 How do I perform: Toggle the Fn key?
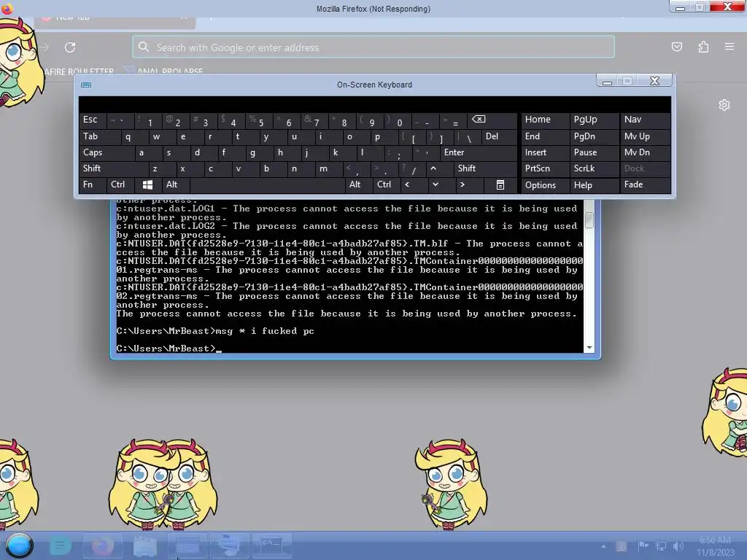[x=93, y=184]
